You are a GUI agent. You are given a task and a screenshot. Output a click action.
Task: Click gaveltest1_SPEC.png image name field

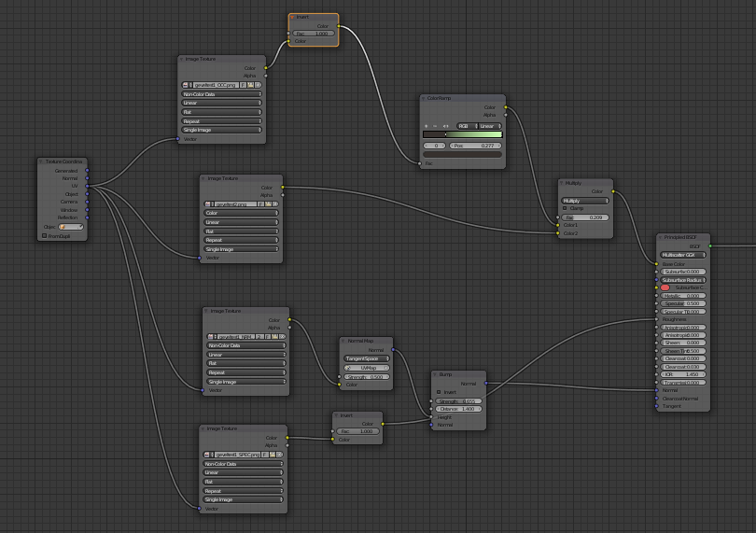tap(237, 455)
